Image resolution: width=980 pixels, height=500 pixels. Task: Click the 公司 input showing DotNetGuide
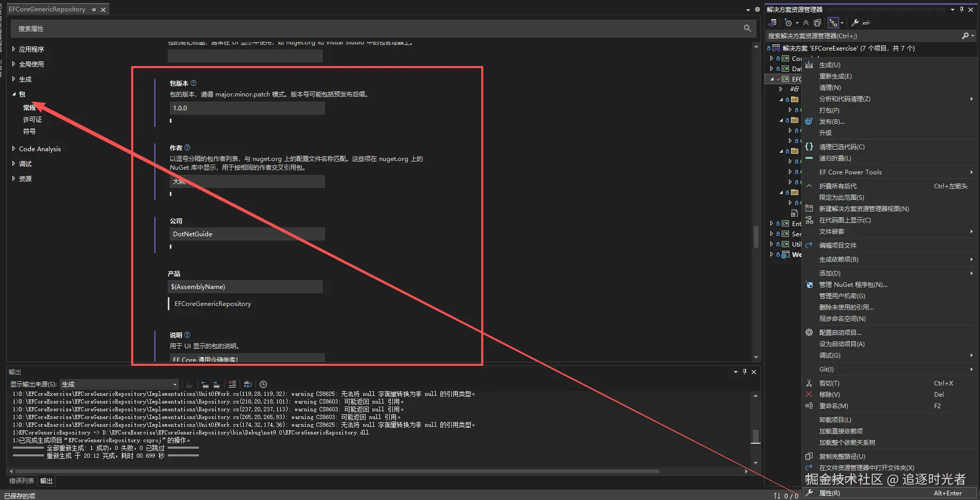(247, 234)
